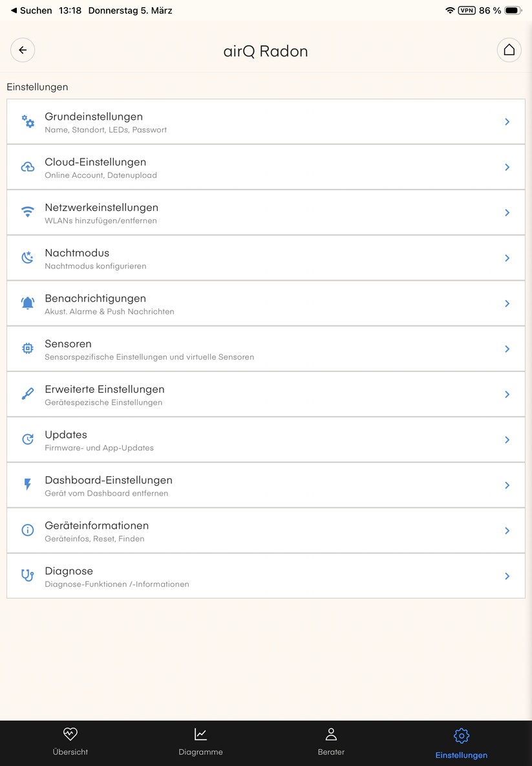
Task: Click the heart monitor icon in bottom bar
Action: click(70, 734)
